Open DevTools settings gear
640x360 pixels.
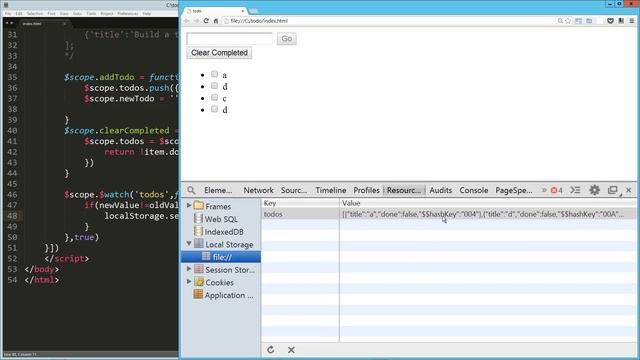pyautogui.click(x=594, y=190)
